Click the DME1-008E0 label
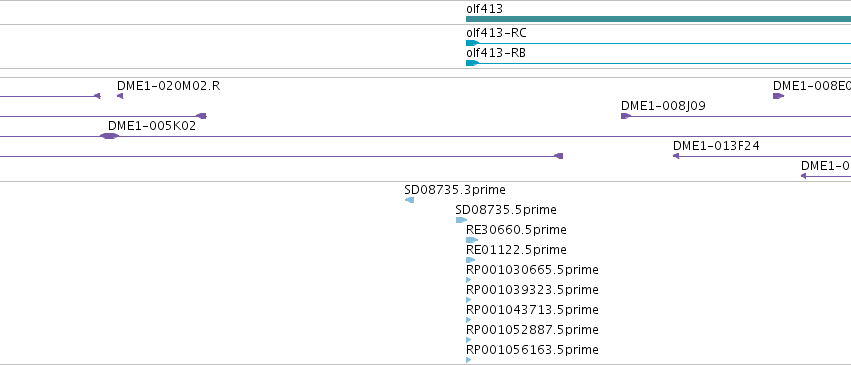Screen dimensions: 851x365 coord(812,86)
